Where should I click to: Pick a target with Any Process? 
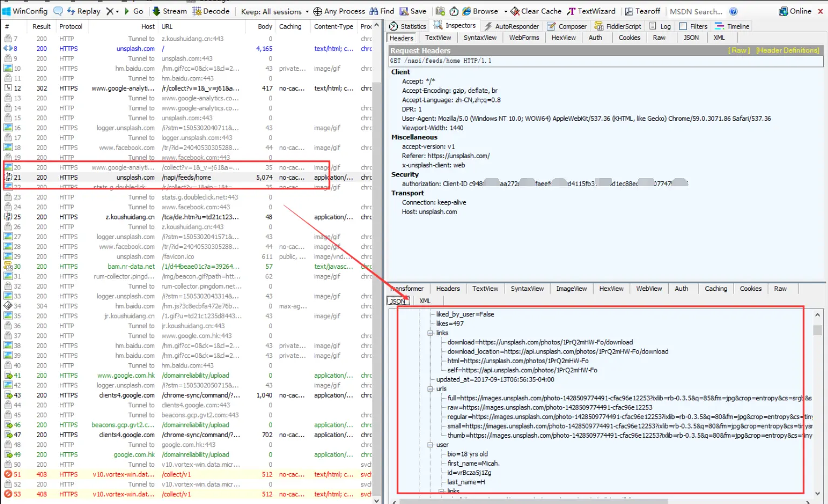[x=340, y=11]
